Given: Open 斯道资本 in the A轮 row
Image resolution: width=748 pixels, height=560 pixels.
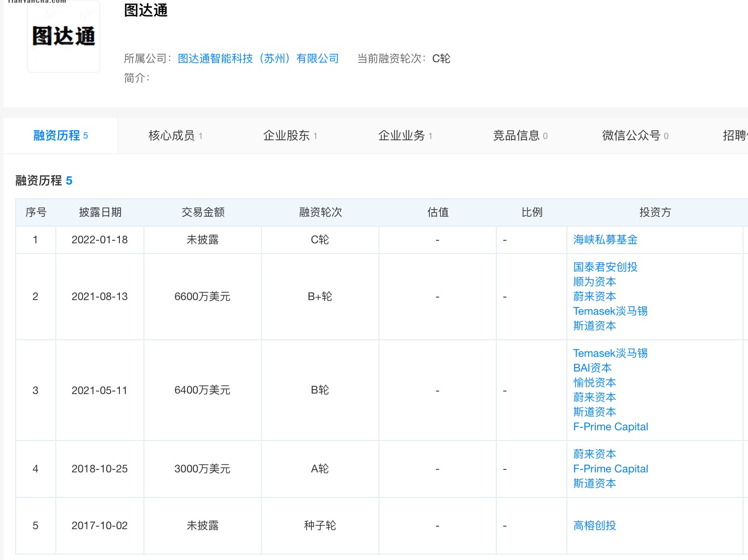Looking at the screenshot, I should point(594,484).
